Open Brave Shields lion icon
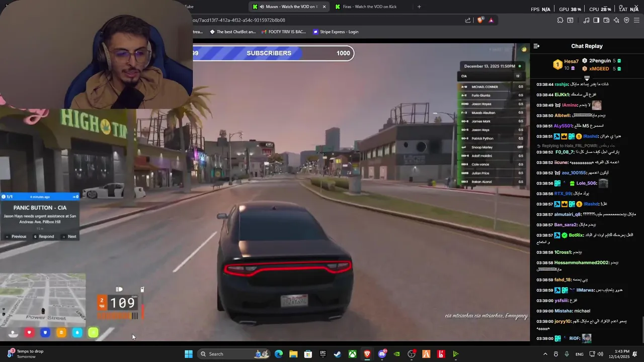Screen dimensions: 644x362 point(480,20)
